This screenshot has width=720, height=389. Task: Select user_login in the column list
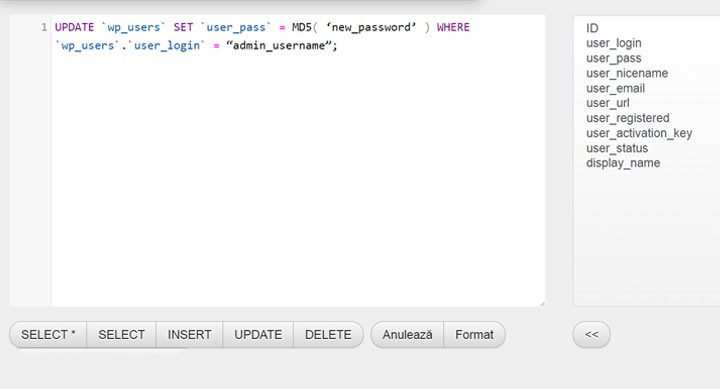[613, 43]
